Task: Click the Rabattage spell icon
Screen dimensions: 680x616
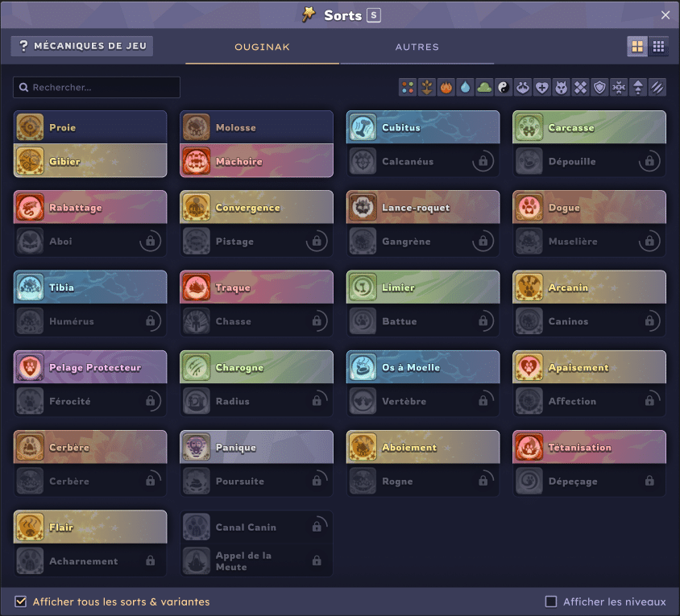Action: pyautogui.click(x=30, y=207)
